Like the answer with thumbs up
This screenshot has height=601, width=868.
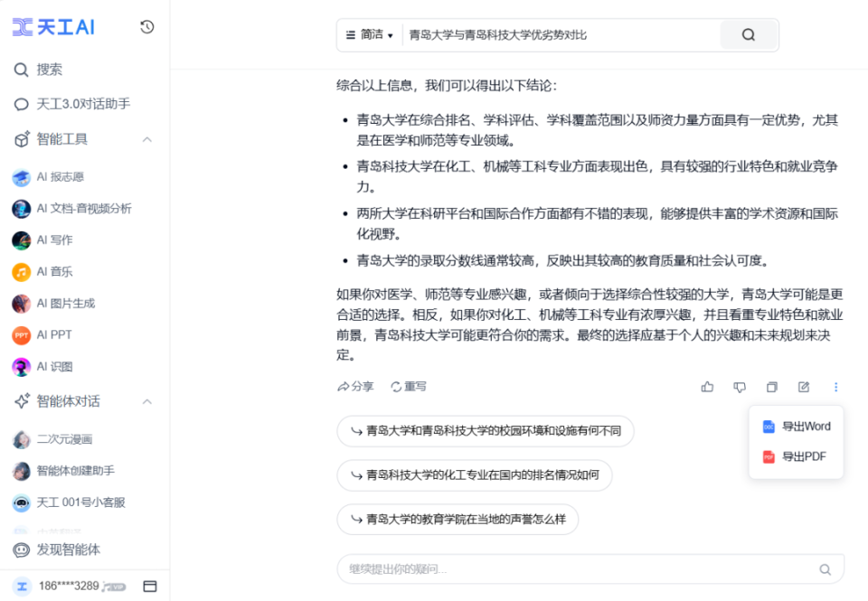707,387
